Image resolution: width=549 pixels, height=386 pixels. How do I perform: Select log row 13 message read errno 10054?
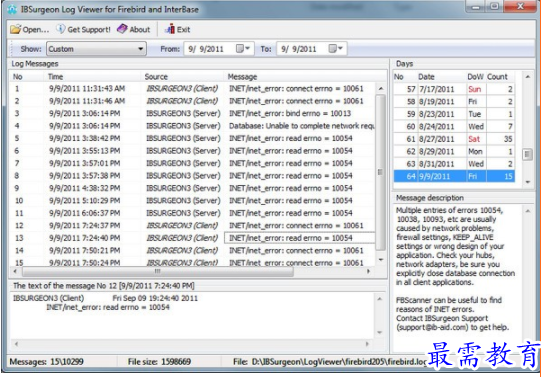coord(299,238)
